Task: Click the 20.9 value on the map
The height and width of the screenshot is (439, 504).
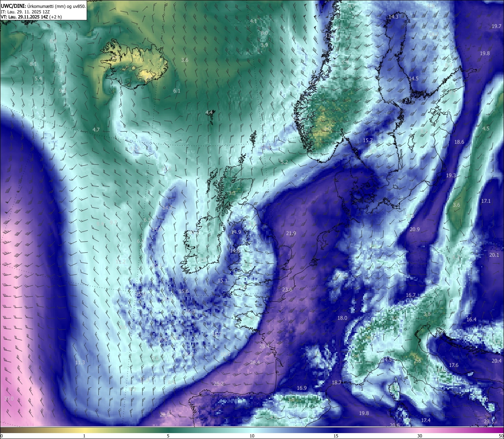Action: tap(415, 229)
